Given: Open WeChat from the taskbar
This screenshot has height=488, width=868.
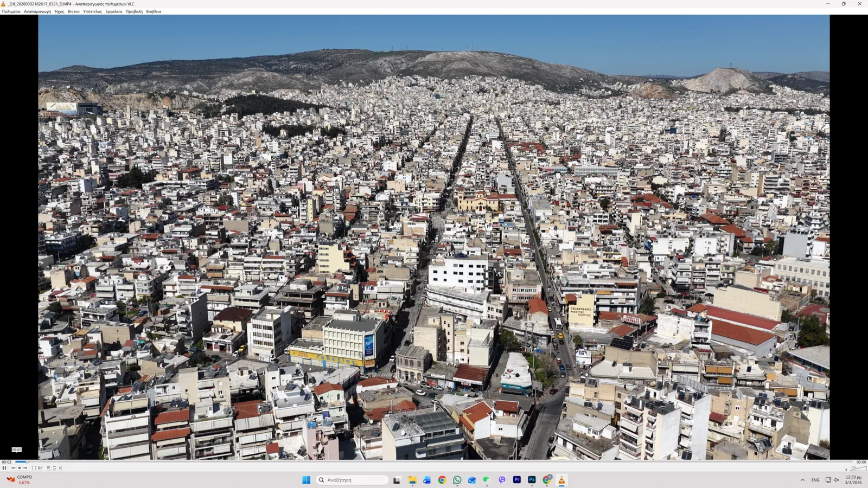Looking at the screenshot, I should [x=487, y=480].
